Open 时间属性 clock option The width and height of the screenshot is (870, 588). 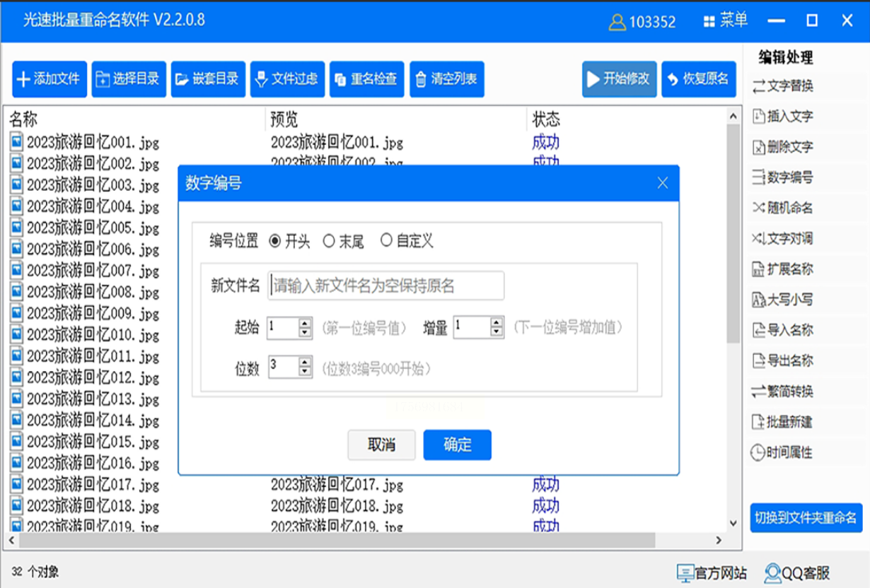click(782, 452)
